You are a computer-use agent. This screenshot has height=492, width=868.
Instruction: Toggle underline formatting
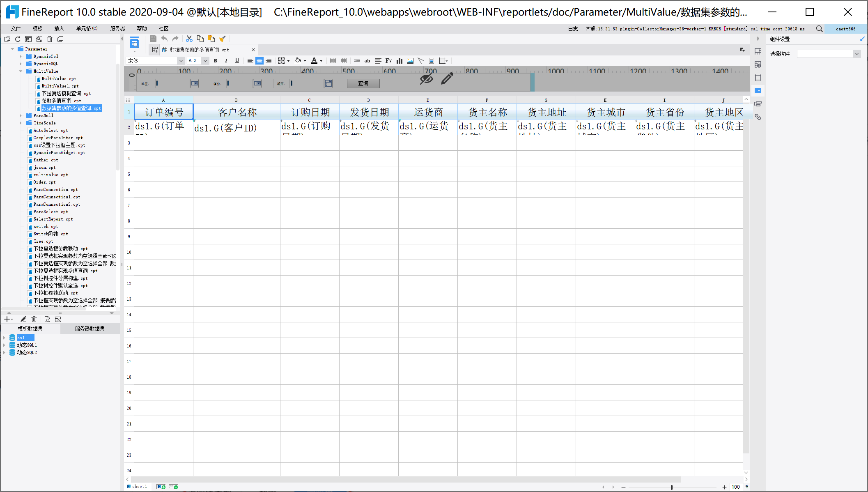coord(237,61)
